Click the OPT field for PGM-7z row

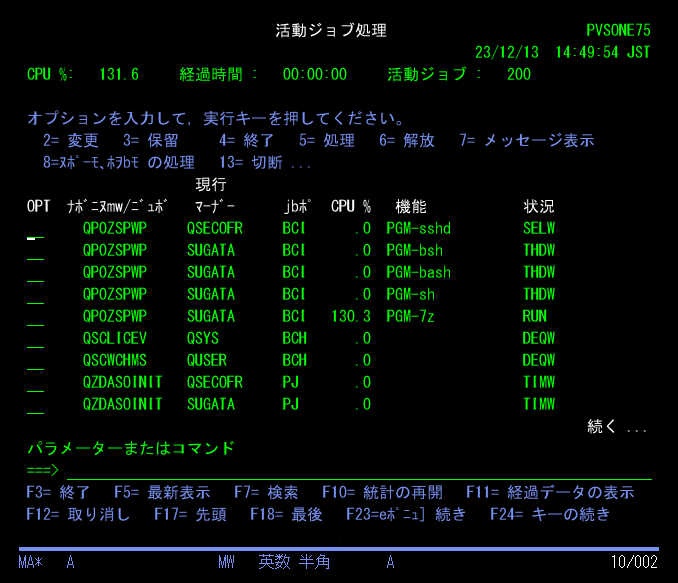click(x=35, y=317)
